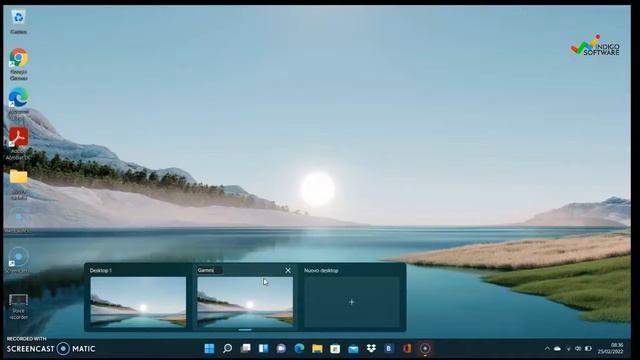Open the clock and date flyout
This screenshot has height=360, width=640.
611,348
